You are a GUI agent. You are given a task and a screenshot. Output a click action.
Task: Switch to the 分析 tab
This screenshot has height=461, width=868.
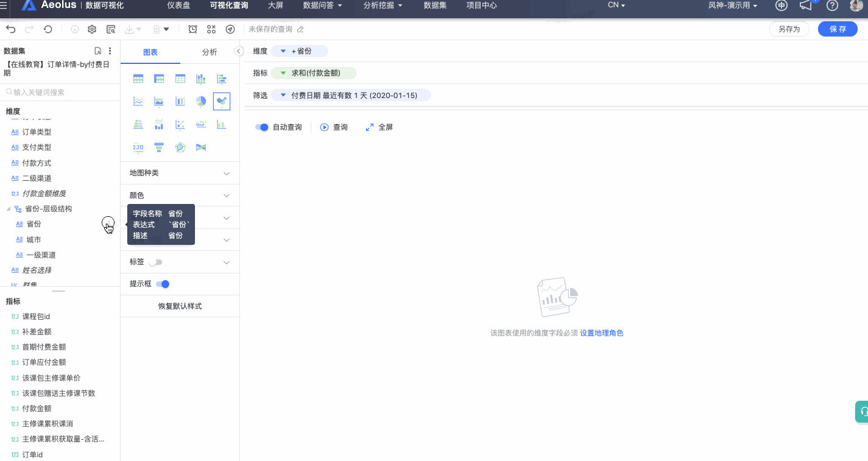209,52
